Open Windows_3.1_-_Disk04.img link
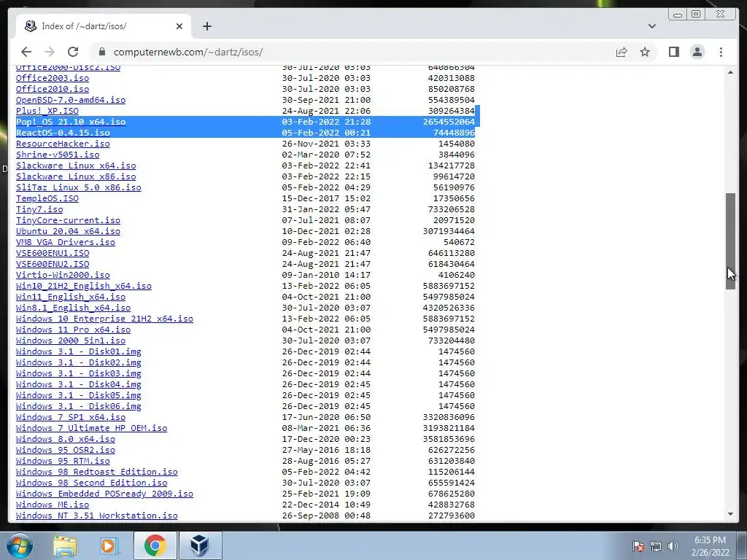 pos(79,385)
